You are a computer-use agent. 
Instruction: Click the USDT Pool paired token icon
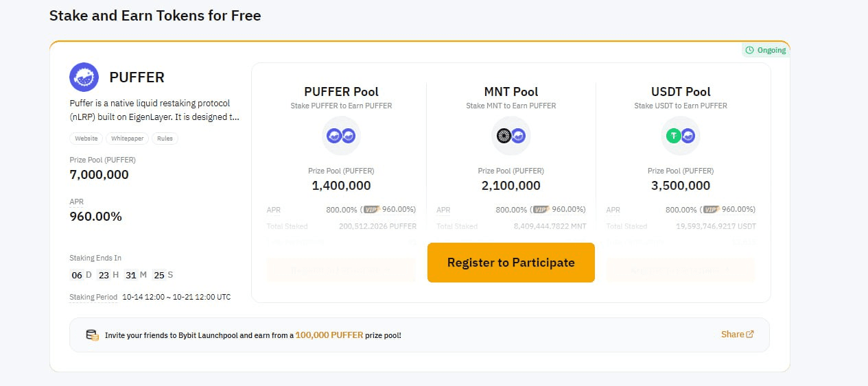(x=681, y=136)
